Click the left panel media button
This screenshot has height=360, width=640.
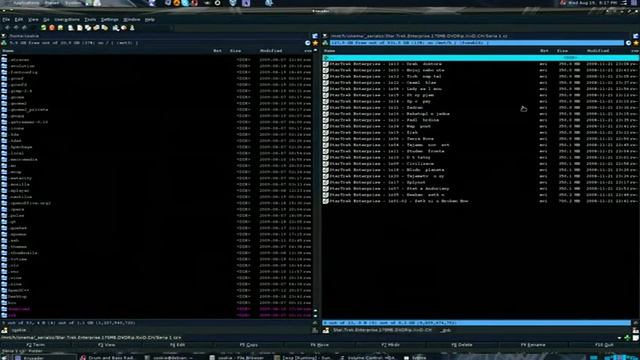(4, 43)
